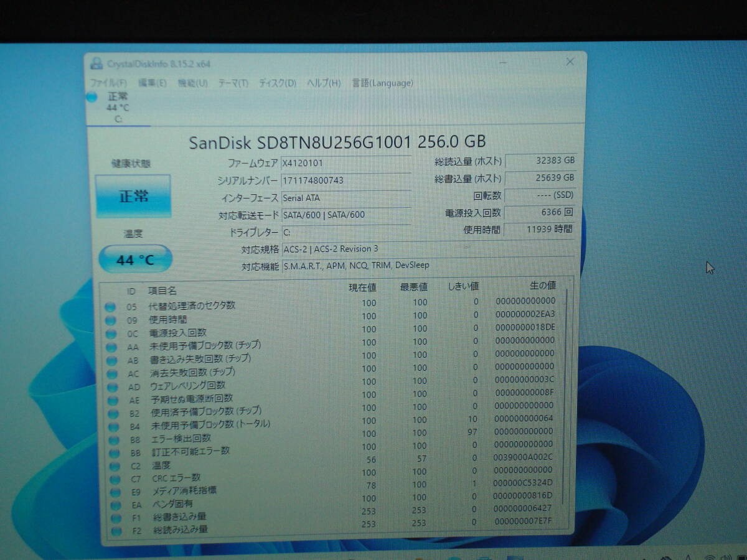Click raw value 000000007E7F

[522, 521]
